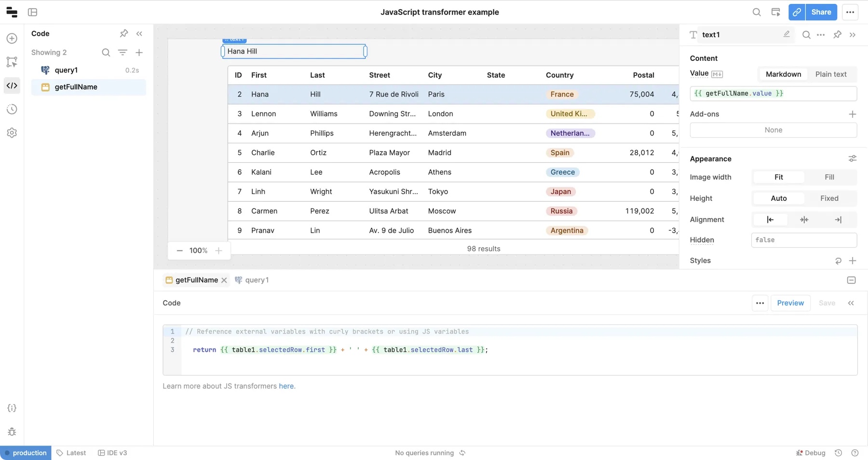The image size is (868, 460).
Task: Select query1 in the code list
Action: point(89,70)
